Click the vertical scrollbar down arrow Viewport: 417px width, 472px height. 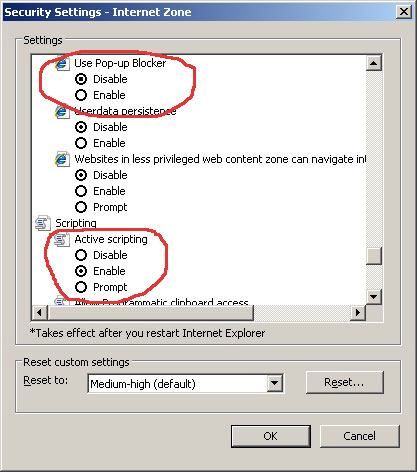[x=374, y=296]
